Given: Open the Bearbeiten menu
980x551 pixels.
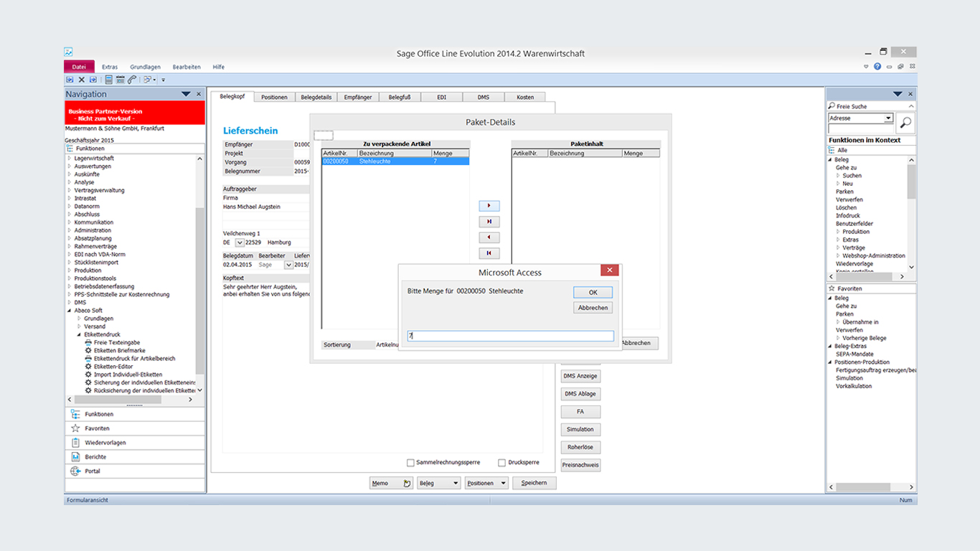Looking at the screenshot, I should (x=187, y=67).
